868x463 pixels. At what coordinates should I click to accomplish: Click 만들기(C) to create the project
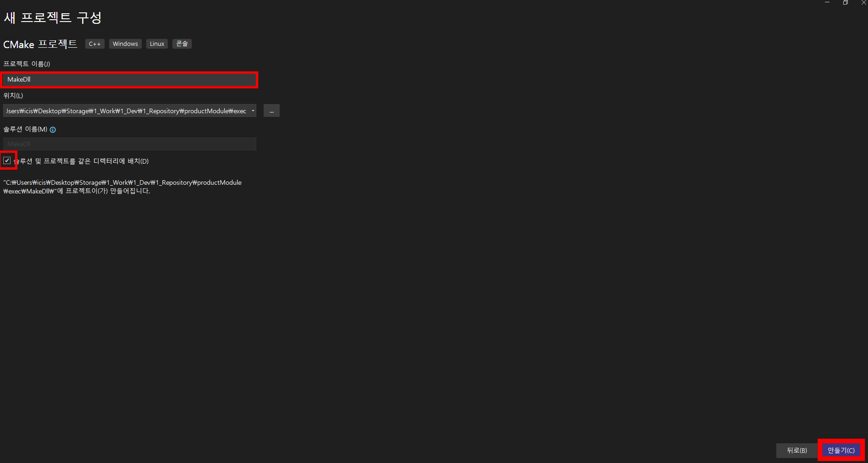(840, 450)
